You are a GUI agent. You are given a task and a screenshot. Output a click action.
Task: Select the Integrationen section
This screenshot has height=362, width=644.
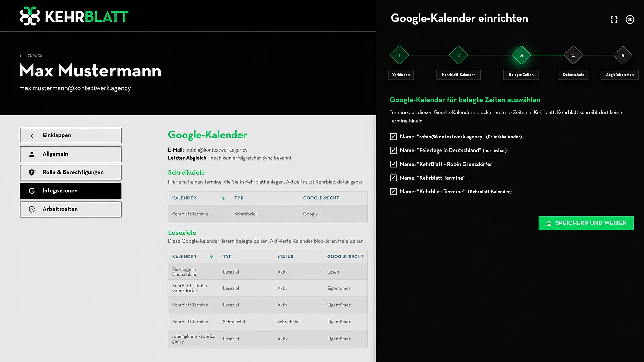pyautogui.click(x=71, y=191)
